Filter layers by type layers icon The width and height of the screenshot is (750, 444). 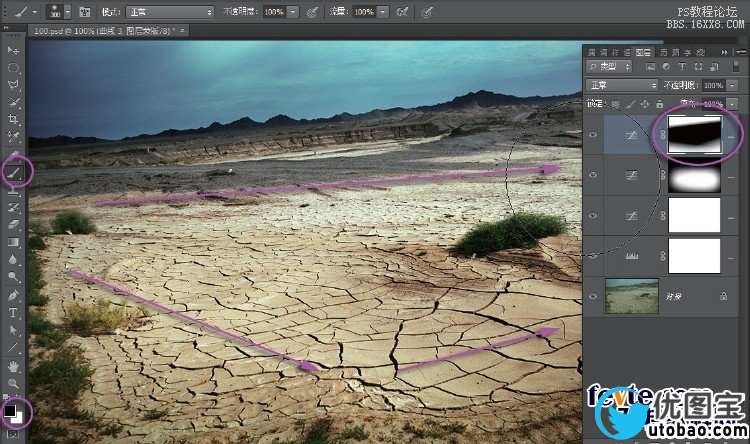[x=682, y=67]
